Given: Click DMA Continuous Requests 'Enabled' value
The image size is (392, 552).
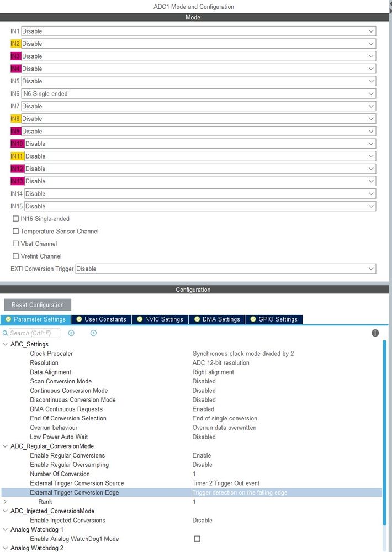Looking at the screenshot, I should pos(203,409).
